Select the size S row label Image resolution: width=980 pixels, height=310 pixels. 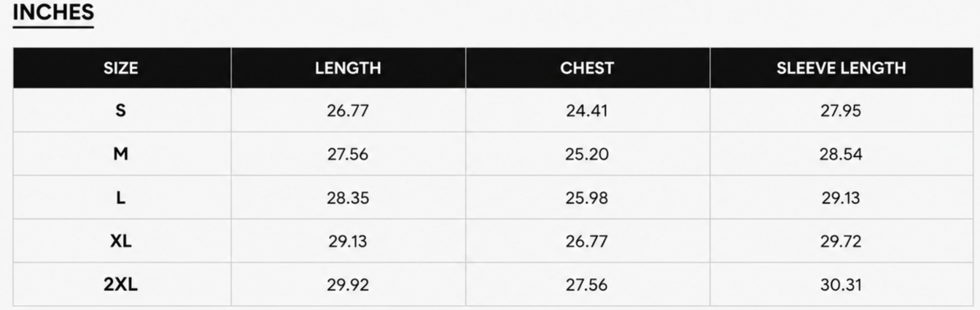pyautogui.click(x=121, y=111)
